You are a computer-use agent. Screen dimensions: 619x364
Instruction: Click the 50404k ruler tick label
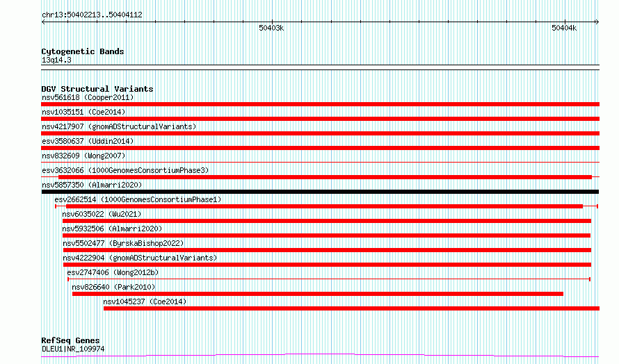pyautogui.click(x=564, y=28)
